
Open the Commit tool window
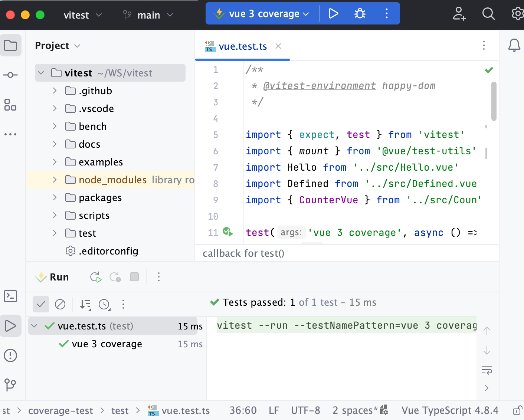(11, 75)
